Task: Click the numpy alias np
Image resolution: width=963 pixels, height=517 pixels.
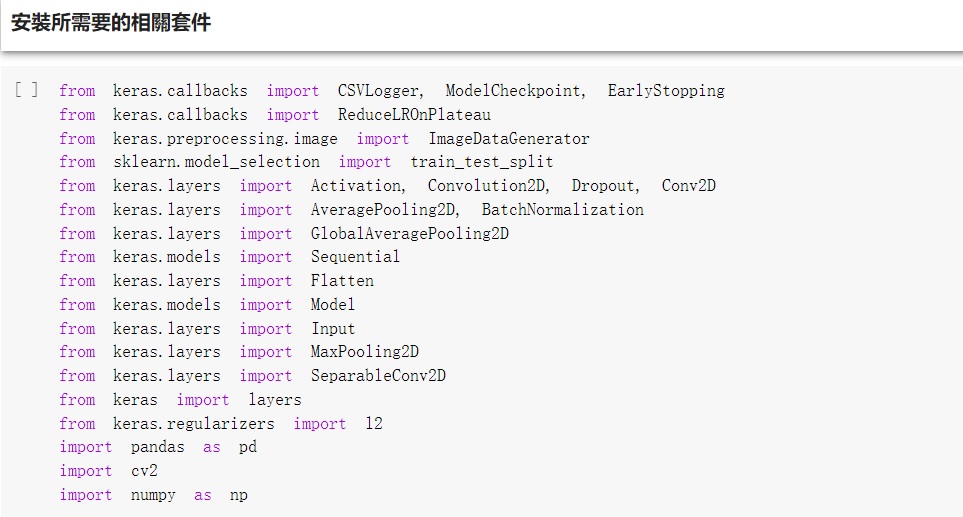Action: pos(239,495)
